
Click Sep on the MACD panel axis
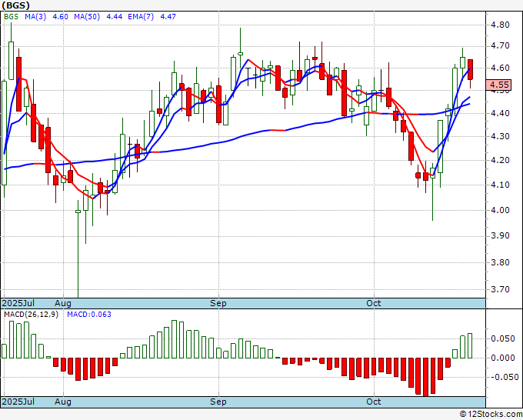click(x=218, y=402)
